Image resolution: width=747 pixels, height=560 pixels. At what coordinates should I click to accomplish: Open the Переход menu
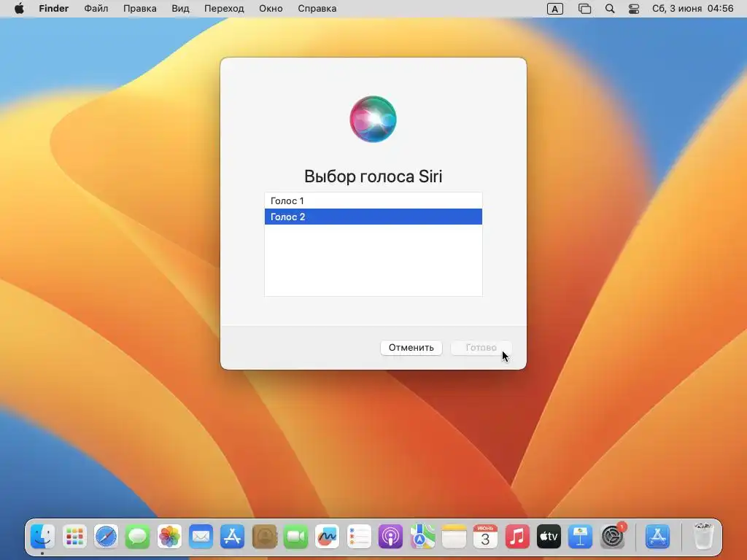tap(224, 9)
